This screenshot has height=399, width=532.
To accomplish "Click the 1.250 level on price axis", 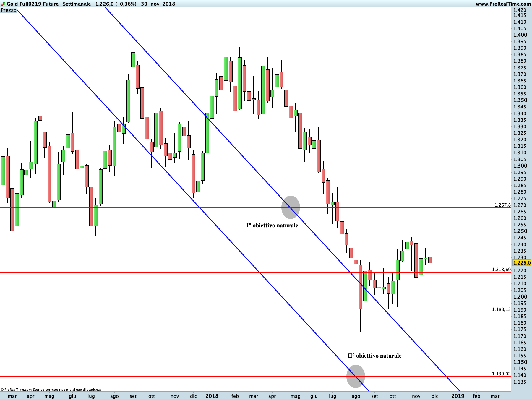I will (520, 231).
